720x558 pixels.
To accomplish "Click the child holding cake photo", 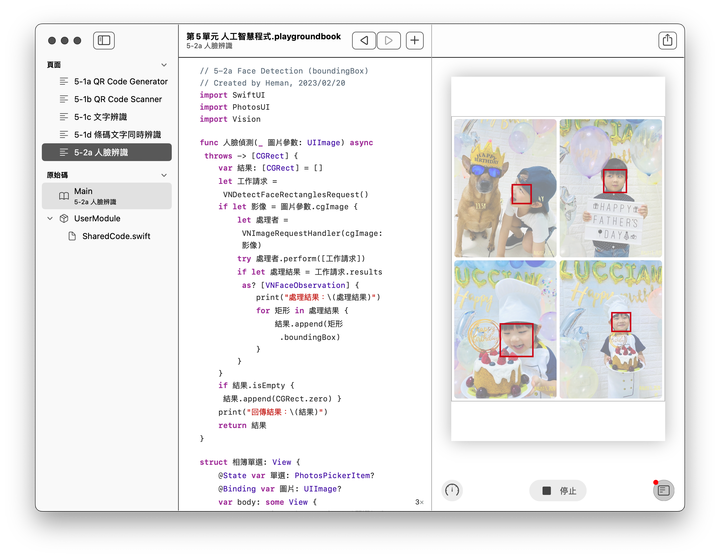I will click(611, 329).
